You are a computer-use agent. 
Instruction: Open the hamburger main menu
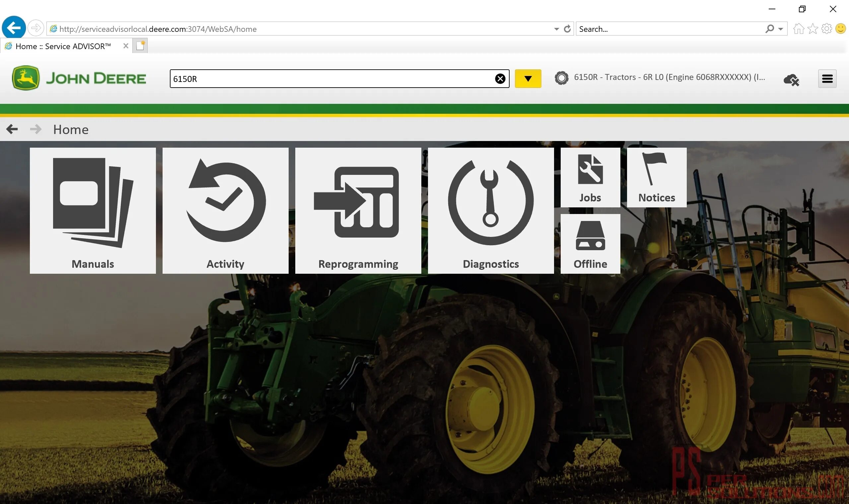click(x=827, y=79)
